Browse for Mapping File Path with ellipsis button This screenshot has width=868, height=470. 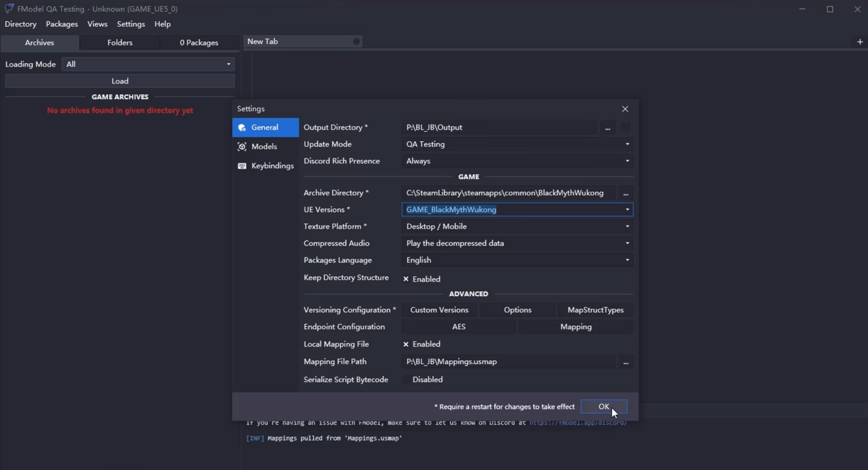click(625, 362)
